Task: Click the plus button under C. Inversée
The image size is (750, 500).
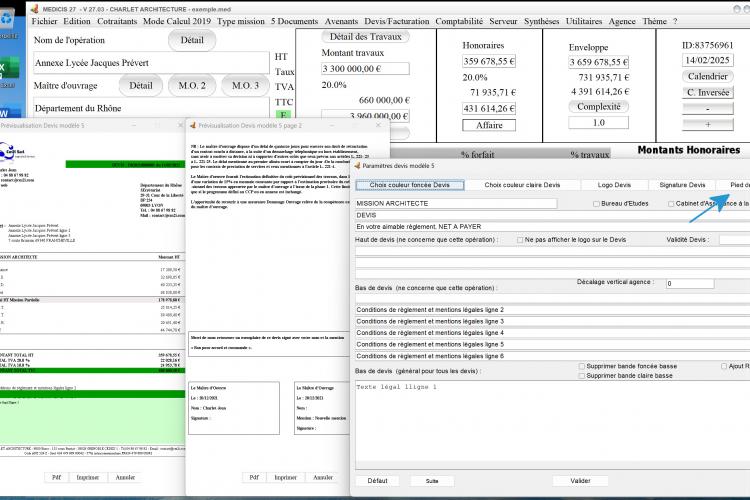Action: pos(707,124)
